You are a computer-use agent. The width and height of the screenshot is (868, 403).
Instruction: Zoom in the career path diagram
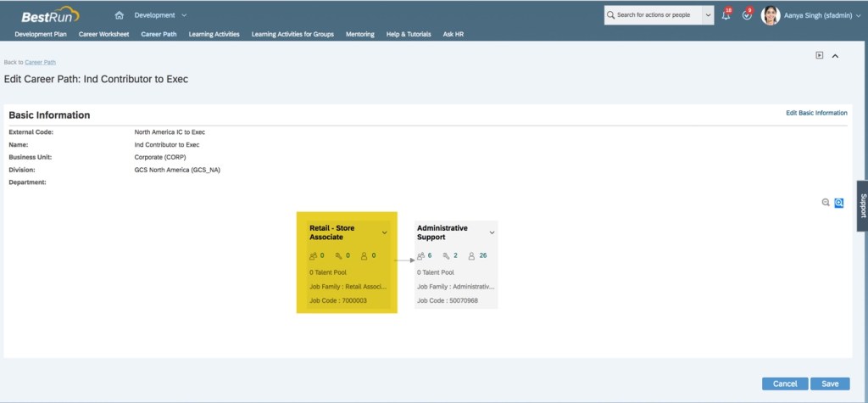click(x=839, y=203)
